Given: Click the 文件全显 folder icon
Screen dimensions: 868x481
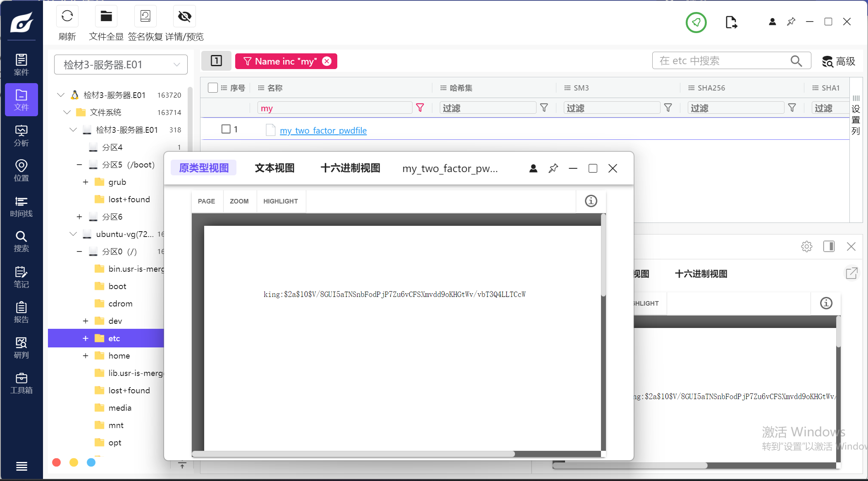Looking at the screenshot, I should pyautogui.click(x=106, y=17).
